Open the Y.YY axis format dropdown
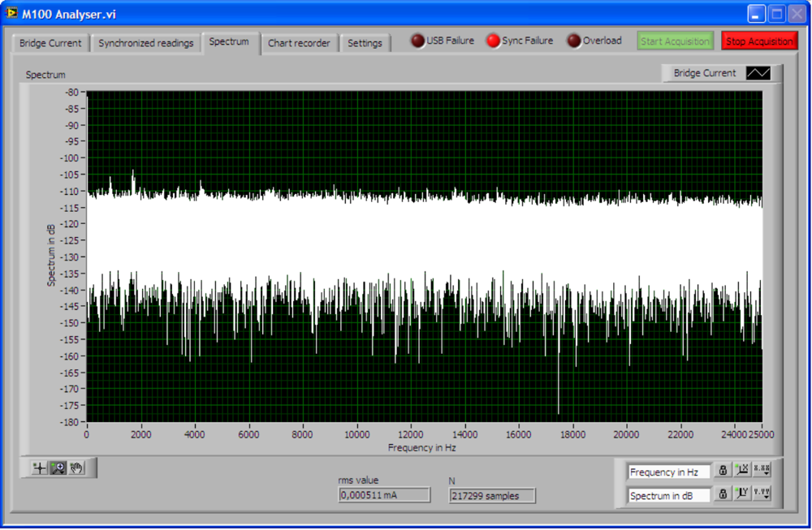 762,492
